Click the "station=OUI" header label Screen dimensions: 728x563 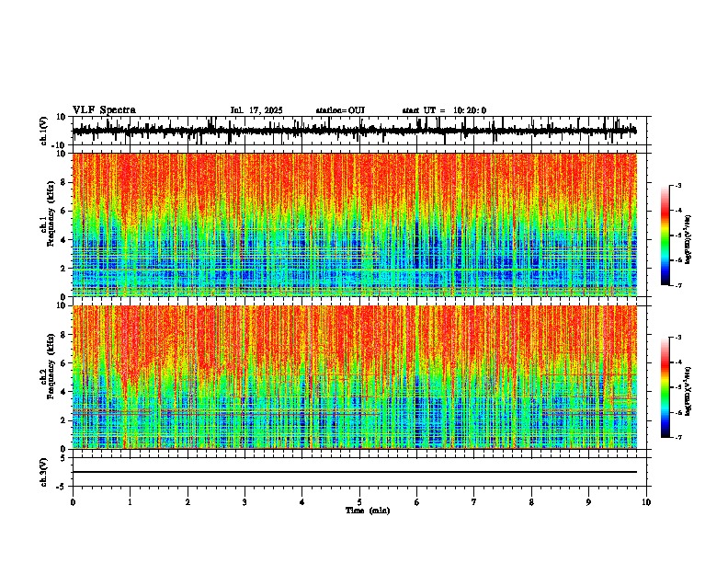coord(340,110)
